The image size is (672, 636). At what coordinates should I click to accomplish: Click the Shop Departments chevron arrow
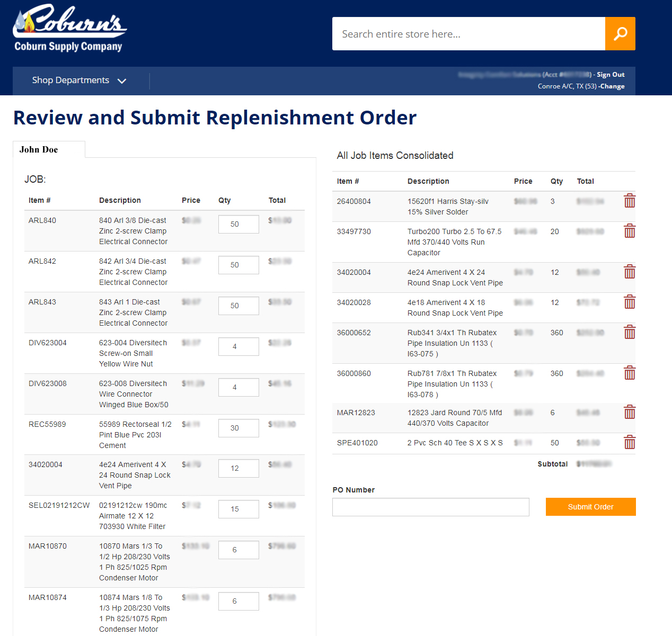[x=122, y=81]
